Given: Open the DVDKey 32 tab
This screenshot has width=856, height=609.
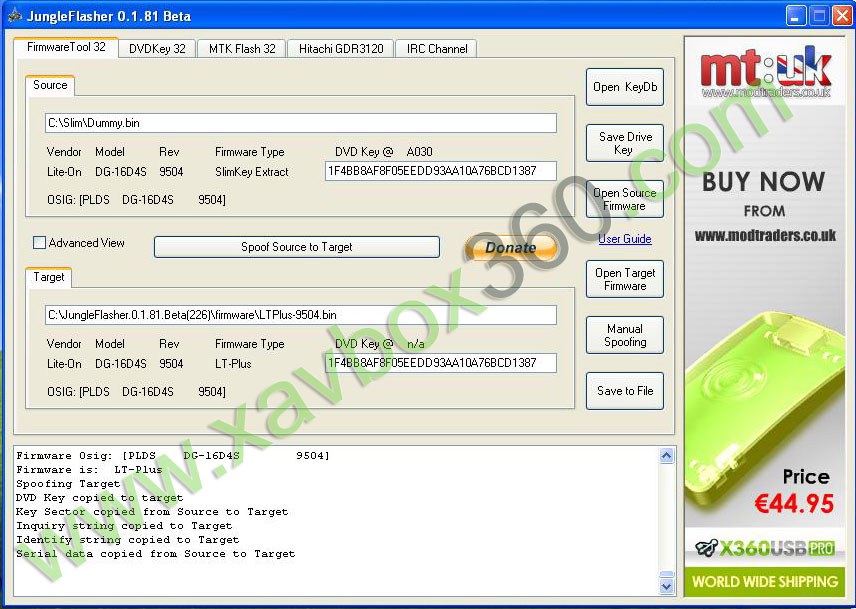Looking at the screenshot, I should [157, 49].
